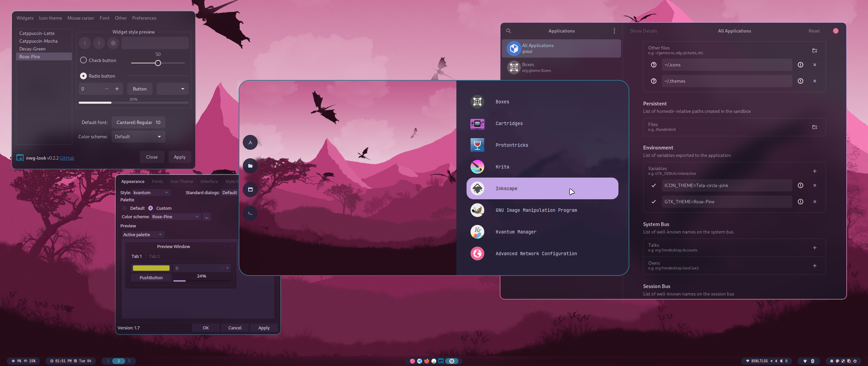Open the three-dot menu in Applications header
This screenshot has height=366, width=868.
click(x=614, y=31)
